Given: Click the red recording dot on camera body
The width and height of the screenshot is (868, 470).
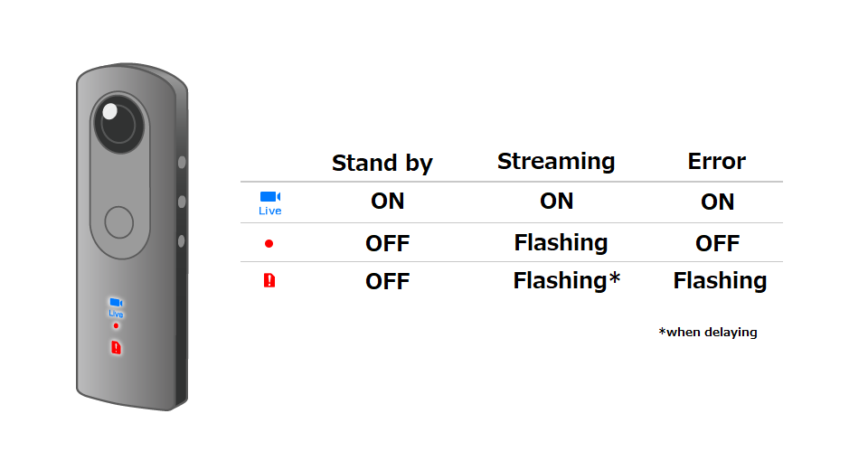Looking at the screenshot, I should pyautogui.click(x=116, y=325).
